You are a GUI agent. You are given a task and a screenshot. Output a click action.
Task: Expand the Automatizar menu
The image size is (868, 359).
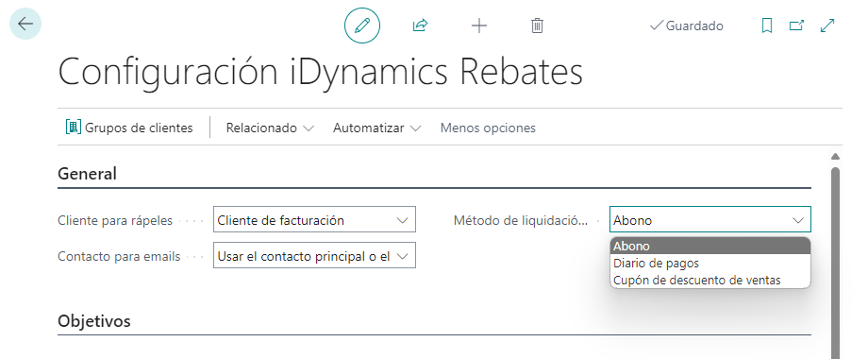377,128
